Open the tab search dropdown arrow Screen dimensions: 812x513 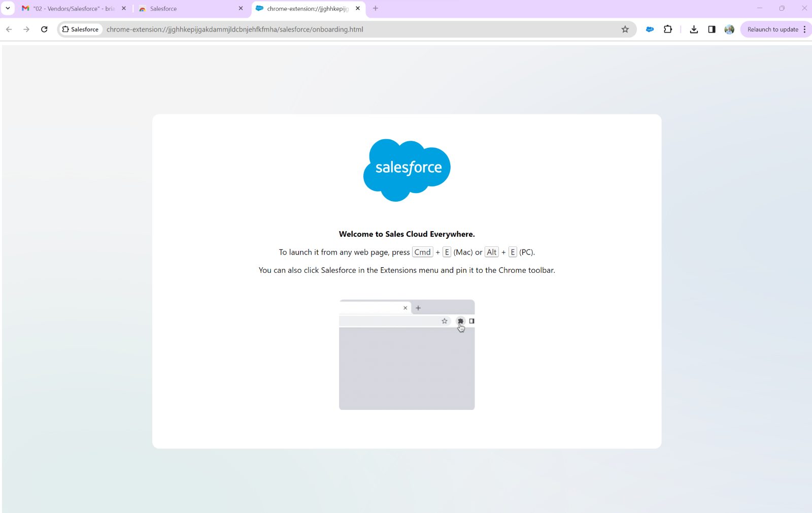(x=8, y=8)
